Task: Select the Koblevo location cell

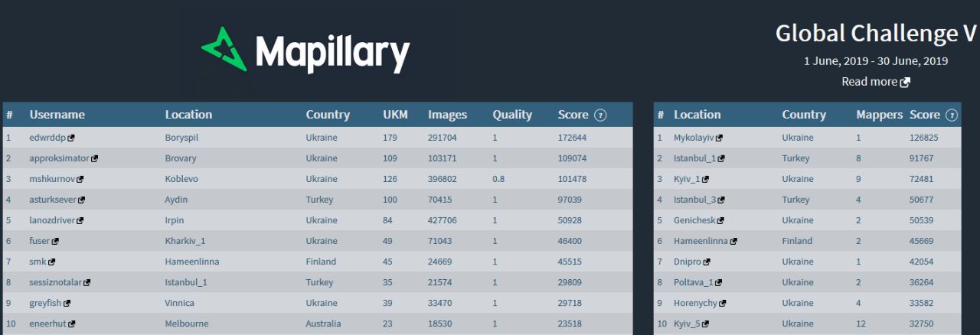Action: click(x=181, y=179)
